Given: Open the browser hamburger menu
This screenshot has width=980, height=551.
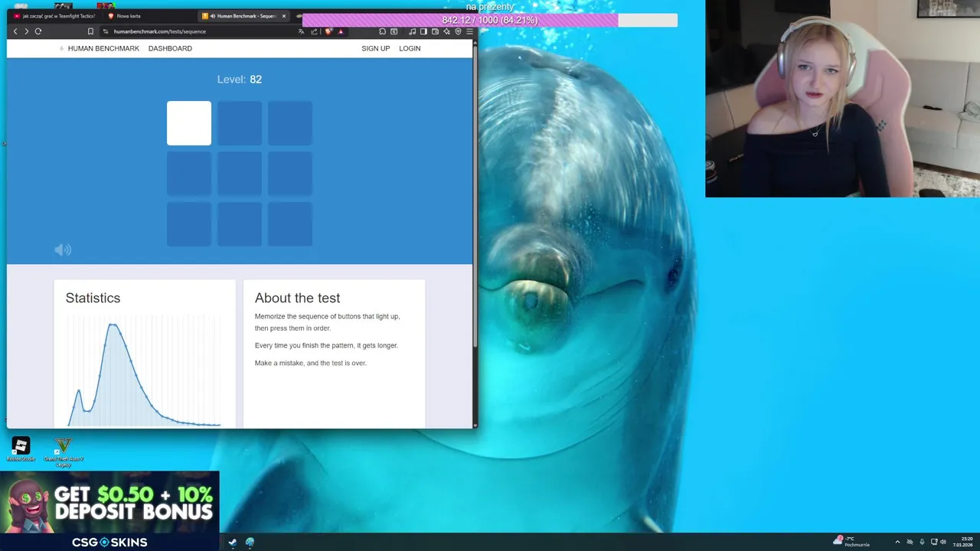Looking at the screenshot, I should pyautogui.click(x=469, y=31).
